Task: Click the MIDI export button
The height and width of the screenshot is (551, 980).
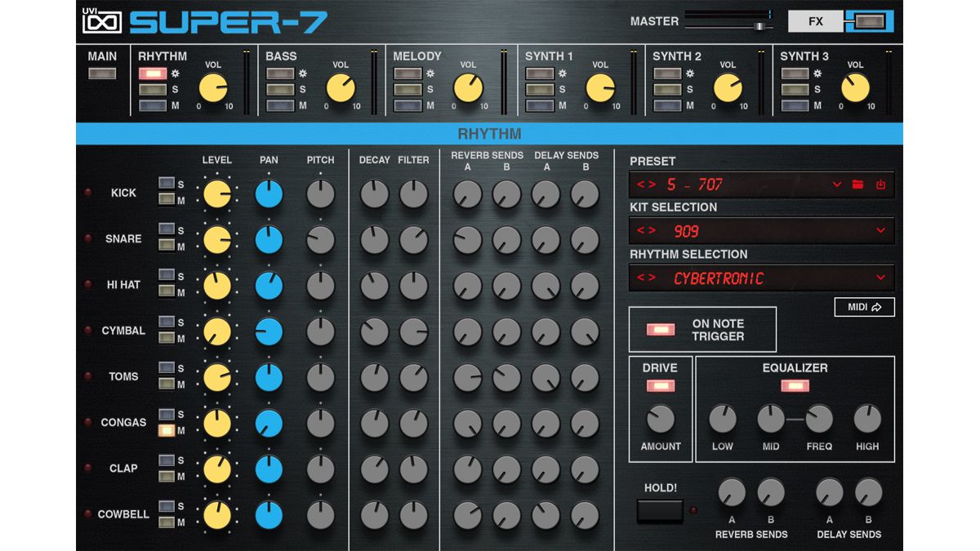Action: pyautogui.click(x=864, y=307)
